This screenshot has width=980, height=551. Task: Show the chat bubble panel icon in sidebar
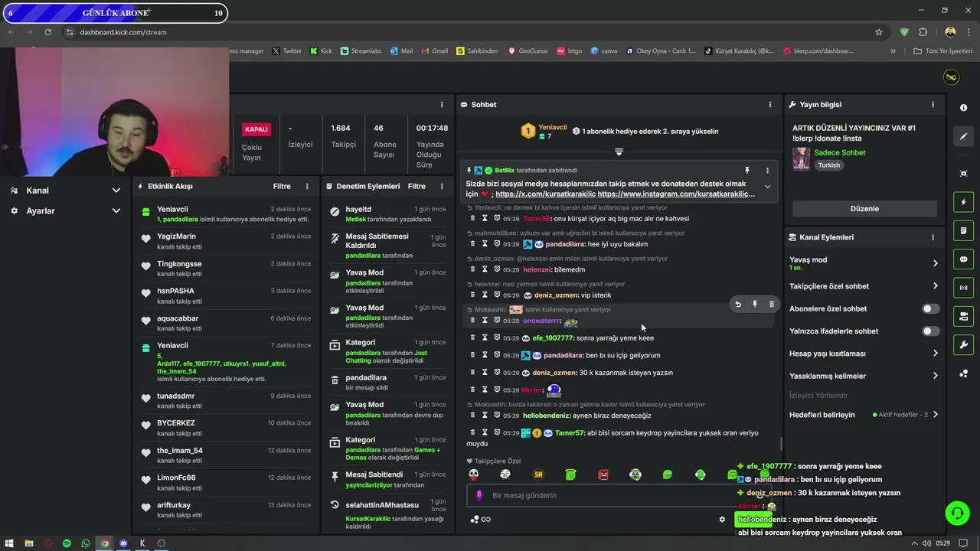tap(963, 259)
